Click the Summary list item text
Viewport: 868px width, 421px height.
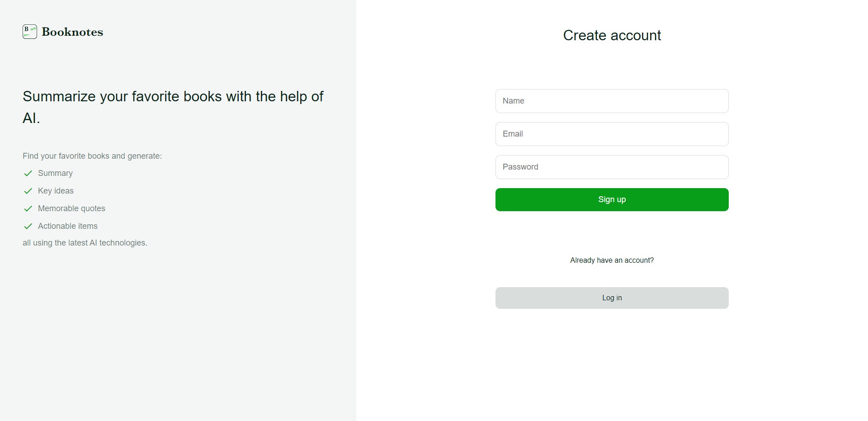pos(55,173)
